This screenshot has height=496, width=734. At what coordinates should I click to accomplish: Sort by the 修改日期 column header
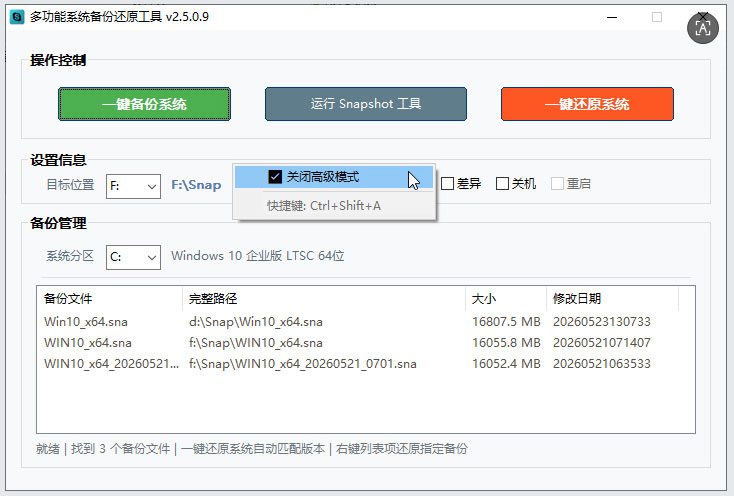(612, 299)
